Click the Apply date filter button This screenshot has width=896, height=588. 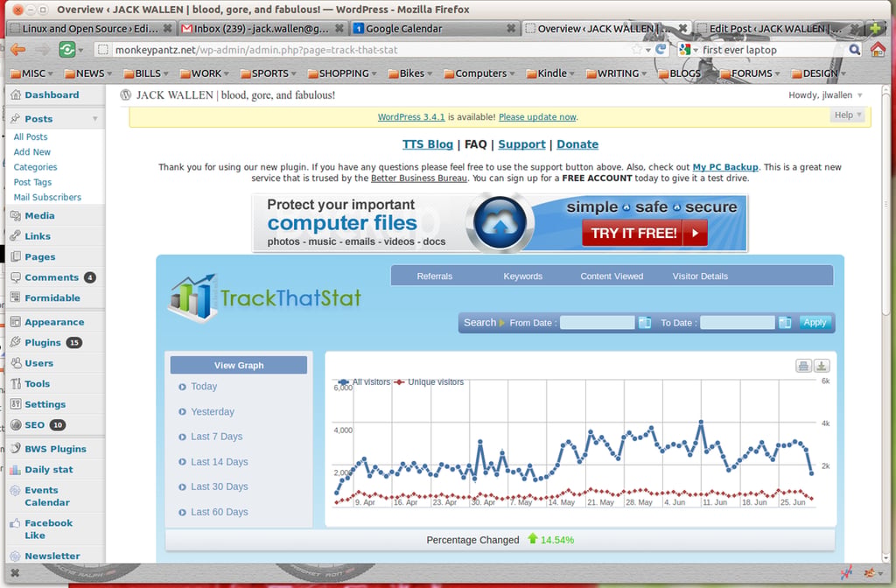pos(815,322)
